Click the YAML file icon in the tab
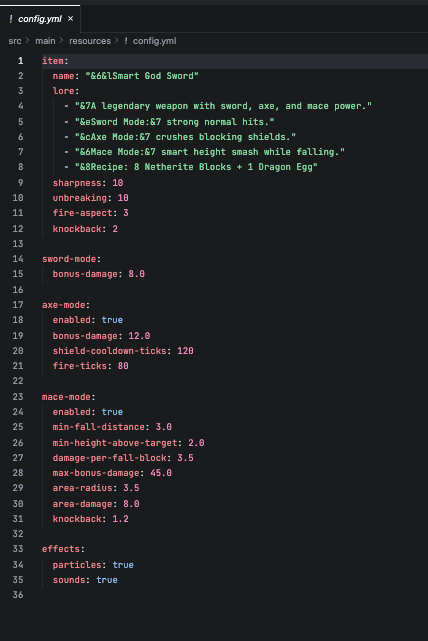Screen dimensions: 428x641 click(11, 19)
